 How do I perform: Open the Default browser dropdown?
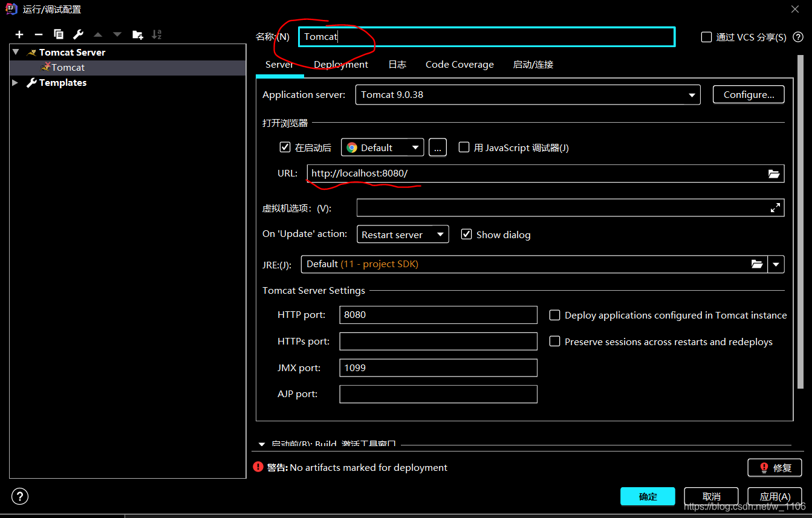382,147
